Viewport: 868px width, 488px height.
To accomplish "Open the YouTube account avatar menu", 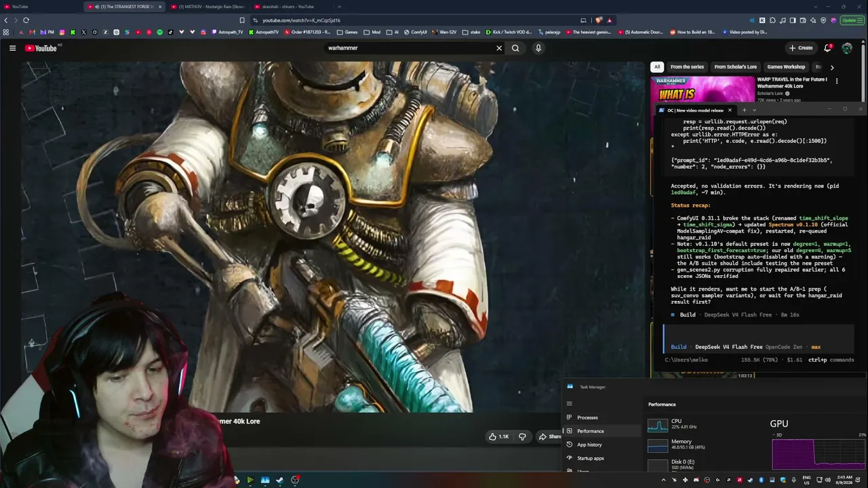I will click(x=847, y=48).
